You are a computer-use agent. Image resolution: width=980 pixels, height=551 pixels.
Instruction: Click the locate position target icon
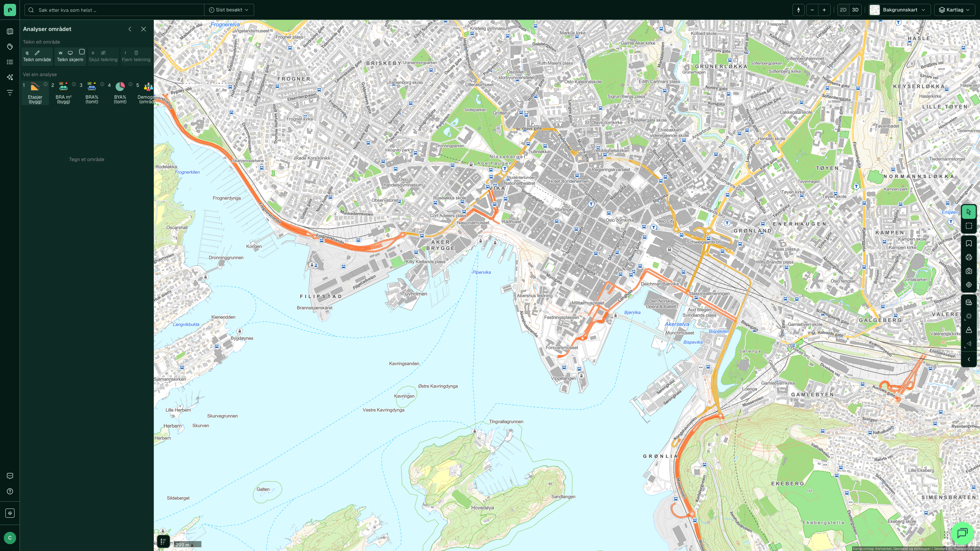tap(969, 285)
